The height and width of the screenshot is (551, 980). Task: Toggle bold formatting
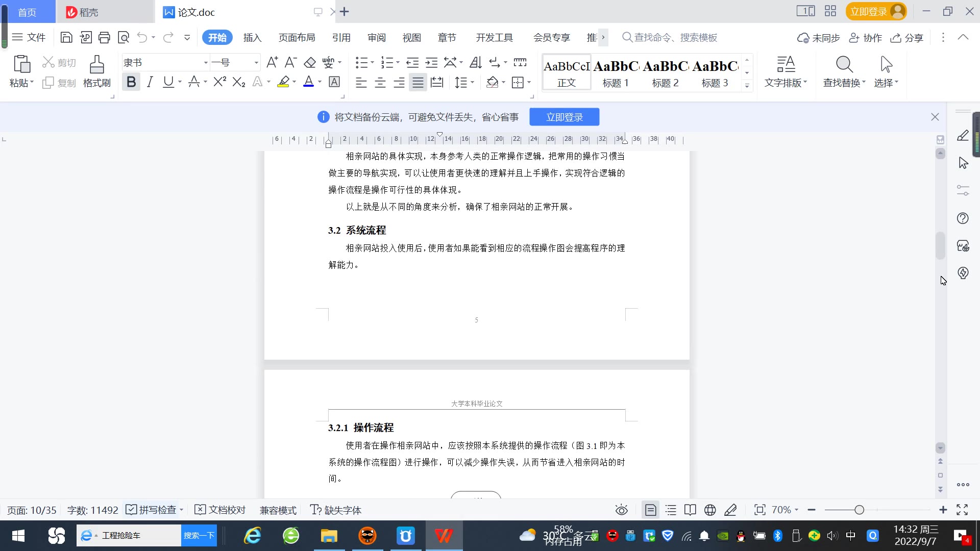coord(131,82)
